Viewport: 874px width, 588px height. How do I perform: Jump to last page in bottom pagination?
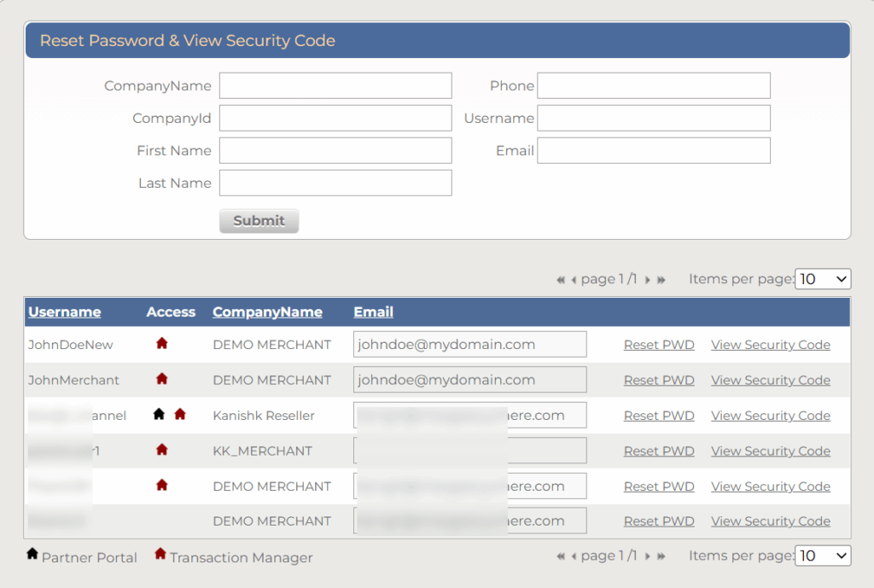click(661, 556)
